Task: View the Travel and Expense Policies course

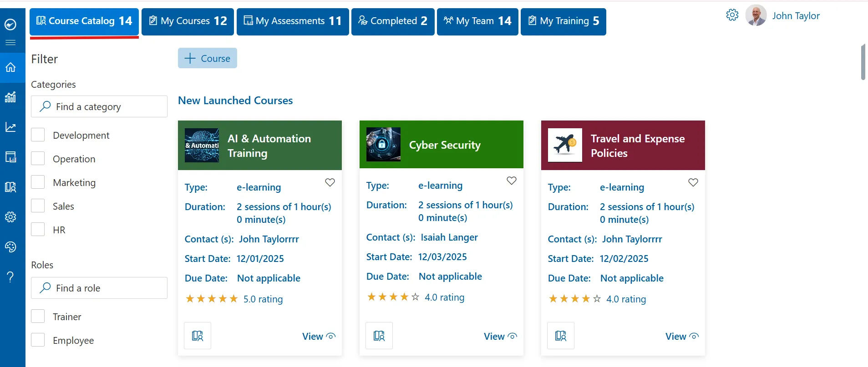Action: click(681, 337)
